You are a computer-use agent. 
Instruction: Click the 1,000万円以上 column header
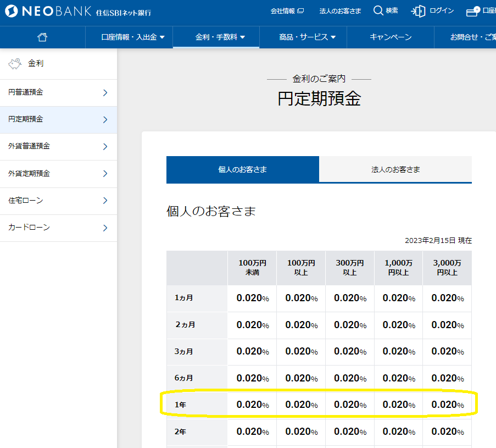point(398,268)
